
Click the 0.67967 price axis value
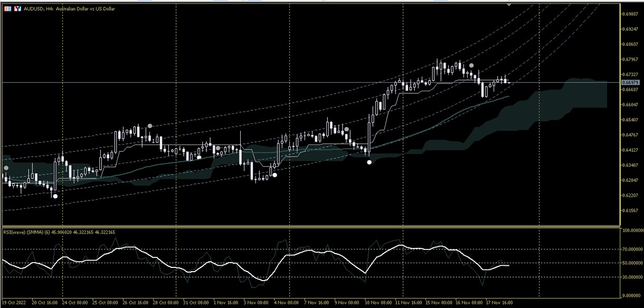(x=631, y=59)
